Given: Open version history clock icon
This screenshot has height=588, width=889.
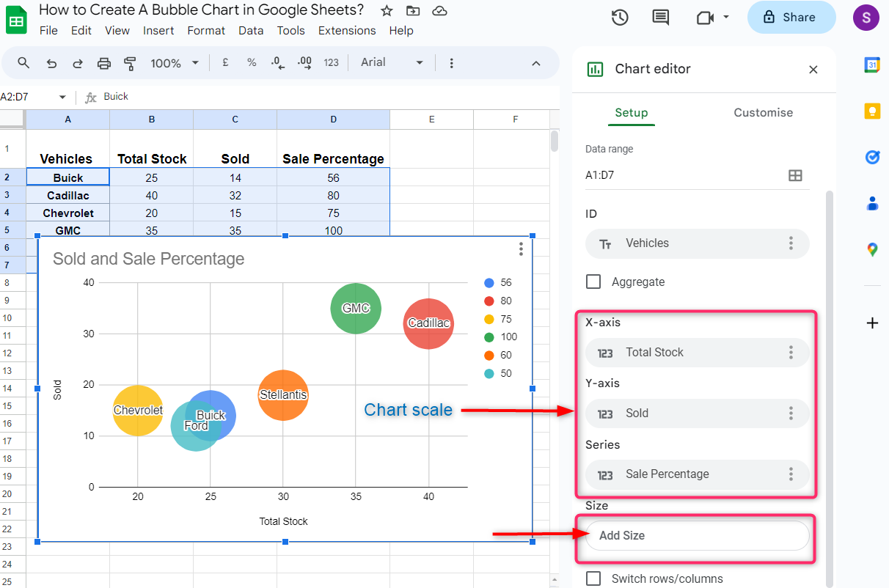Looking at the screenshot, I should pos(620,18).
